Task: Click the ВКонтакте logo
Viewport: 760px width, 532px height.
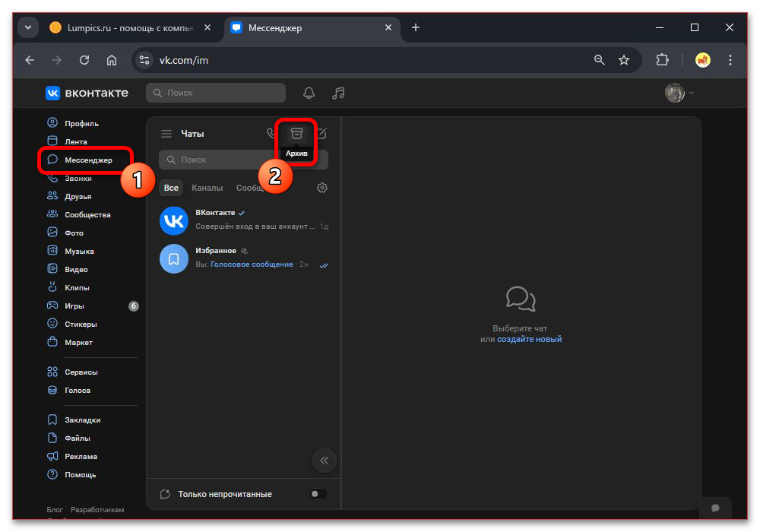Action: click(87, 93)
